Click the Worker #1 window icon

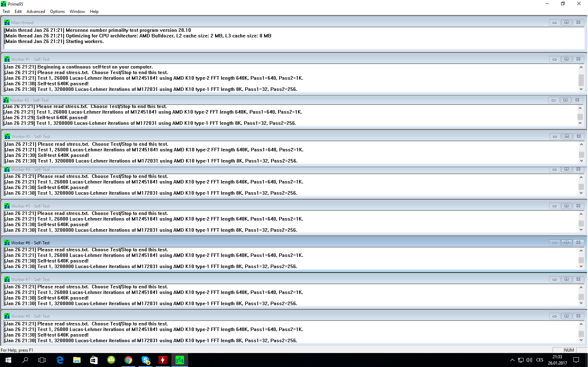(7, 59)
